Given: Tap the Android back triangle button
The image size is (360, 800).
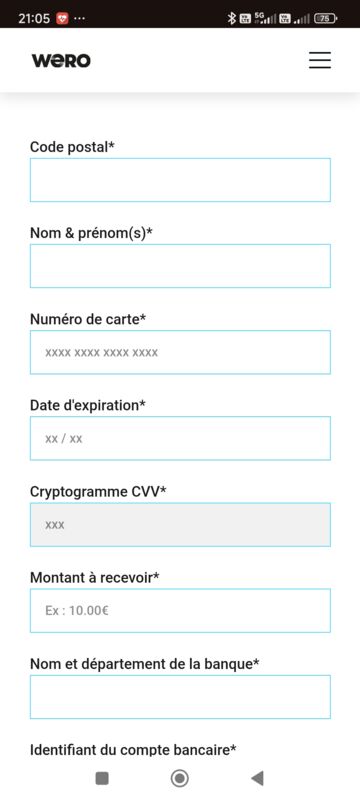Looking at the screenshot, I should [258, 778].
